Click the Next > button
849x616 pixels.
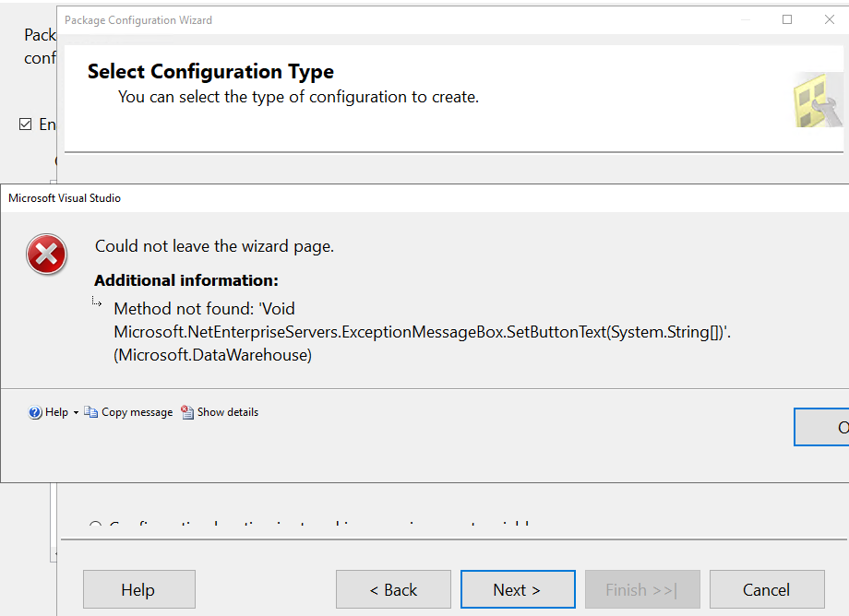coord(517,589)
